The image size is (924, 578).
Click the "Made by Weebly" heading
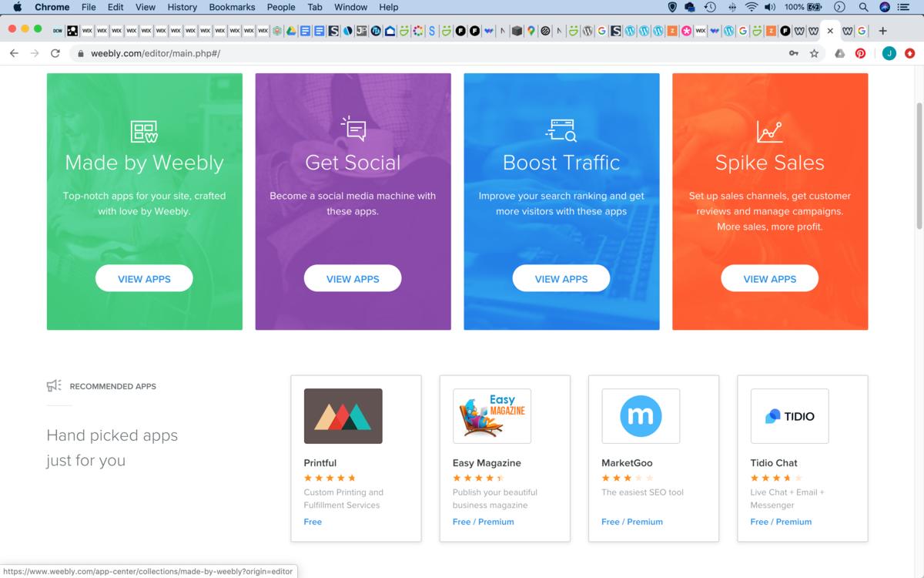(144, 163)
